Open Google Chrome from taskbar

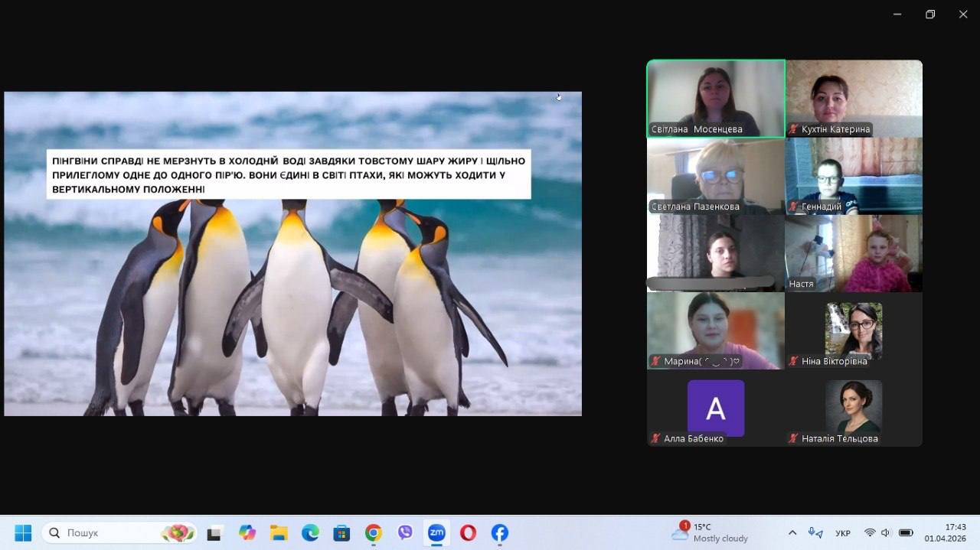click(x=373, y=532)
